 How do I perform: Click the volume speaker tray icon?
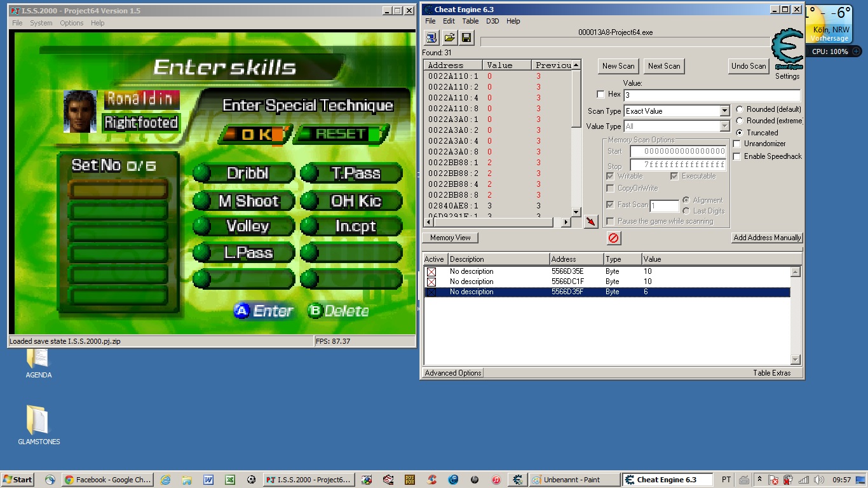point(819,480)
